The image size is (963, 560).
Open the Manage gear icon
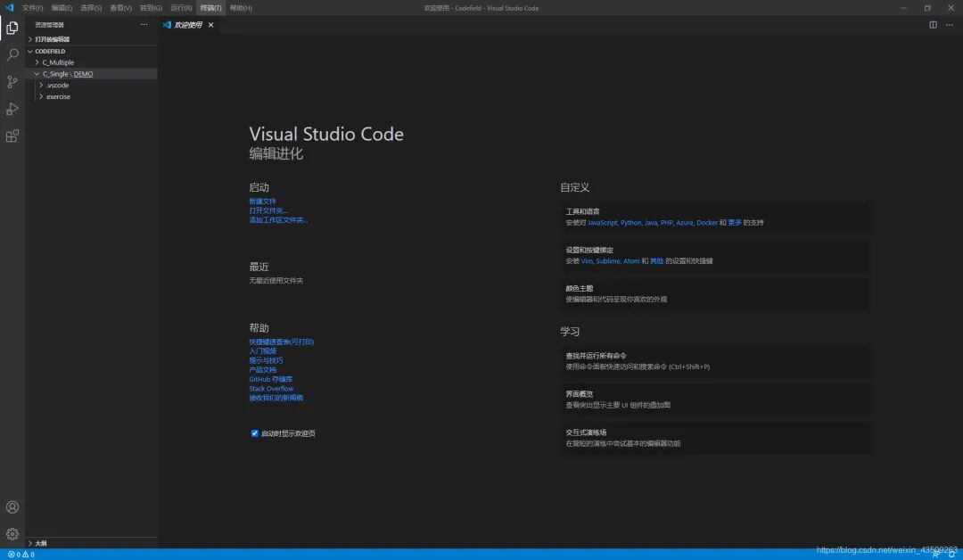coord(12,534)
